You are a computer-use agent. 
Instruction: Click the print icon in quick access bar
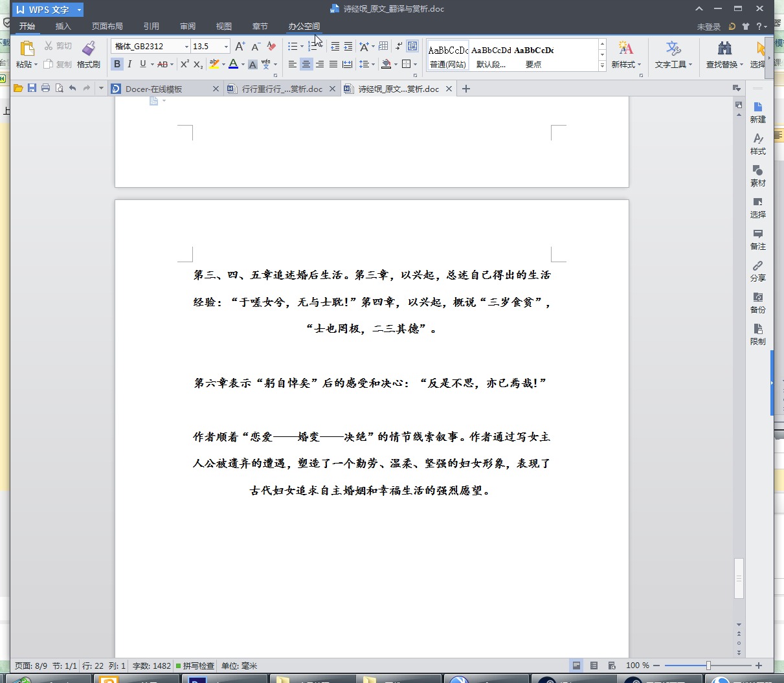(x=45, y=88)
